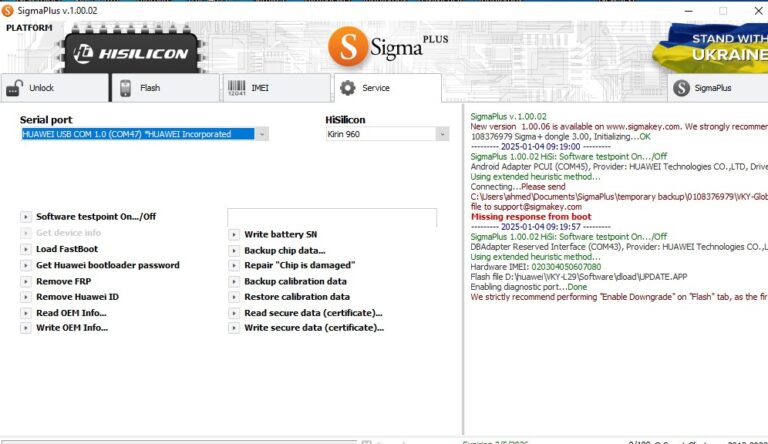Click the Hardware IMEI value 020304050607080
768x444 pixels.
pyautogui.click(x=566, y=267)
